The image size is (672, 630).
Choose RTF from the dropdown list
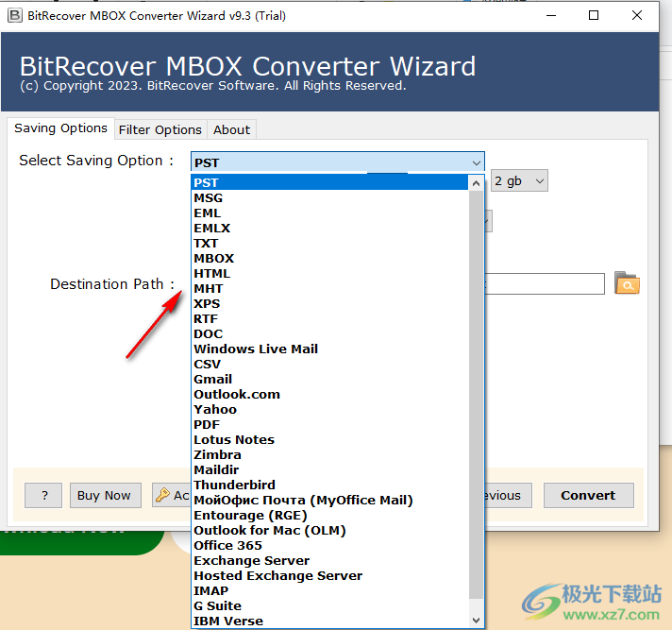click(329, 318)
